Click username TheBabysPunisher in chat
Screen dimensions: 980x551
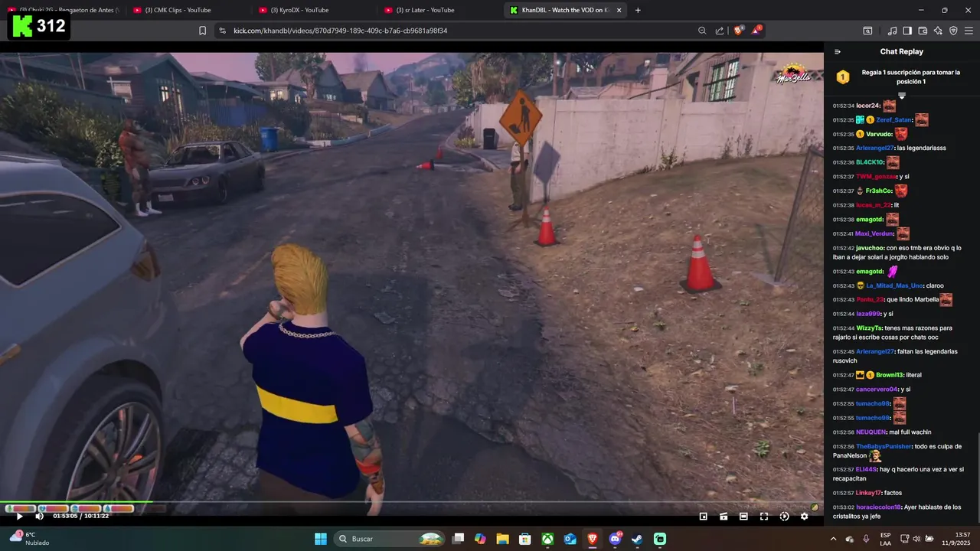pos(884,446)
